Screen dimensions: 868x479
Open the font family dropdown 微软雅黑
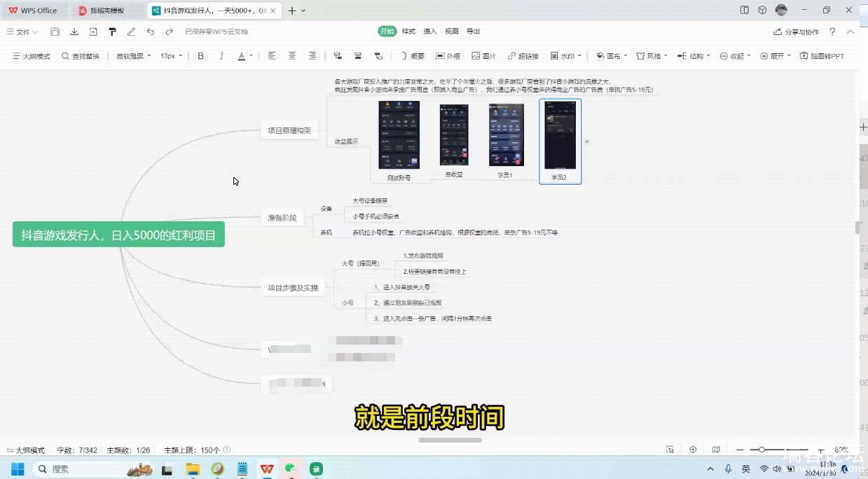133,56
